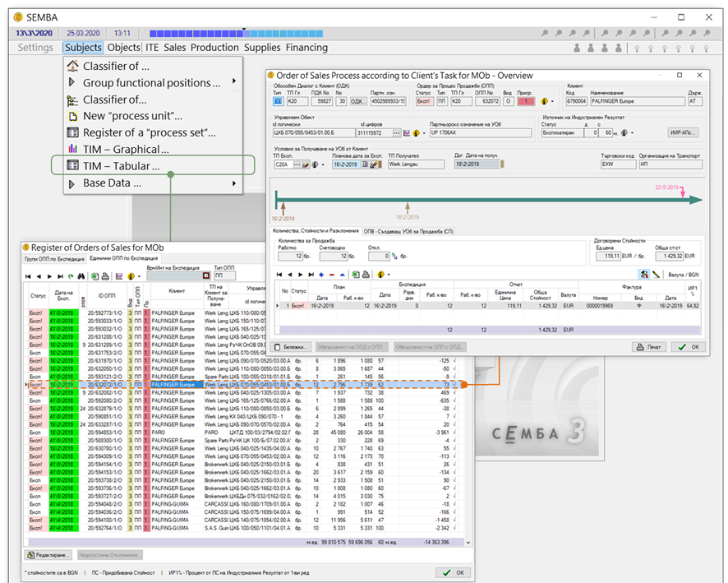Open info dropdown arrow beside Приор. field
Screen dimensions: 728x583
click(552, 101)
